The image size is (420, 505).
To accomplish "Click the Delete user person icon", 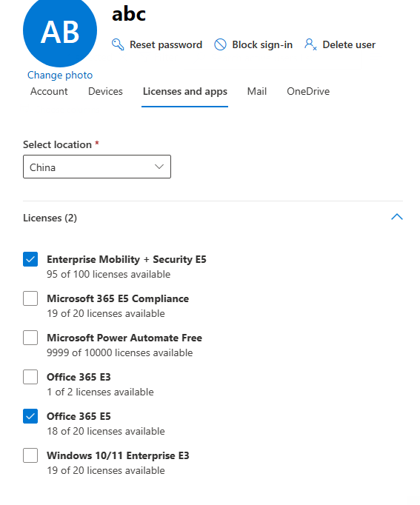I will pos(310,44).
